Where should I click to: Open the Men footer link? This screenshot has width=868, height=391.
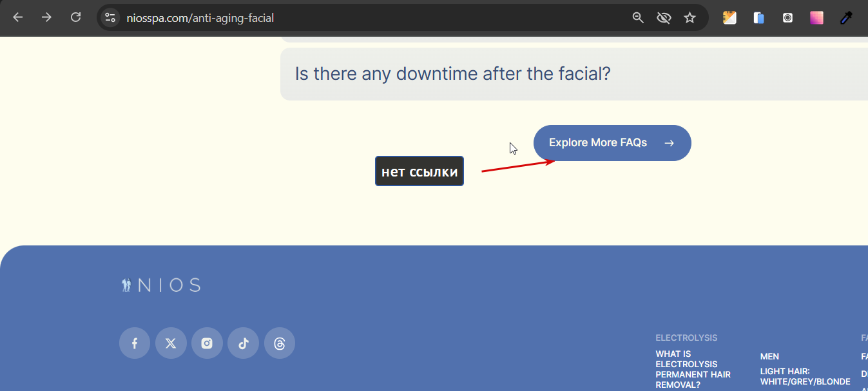[769, 356]
